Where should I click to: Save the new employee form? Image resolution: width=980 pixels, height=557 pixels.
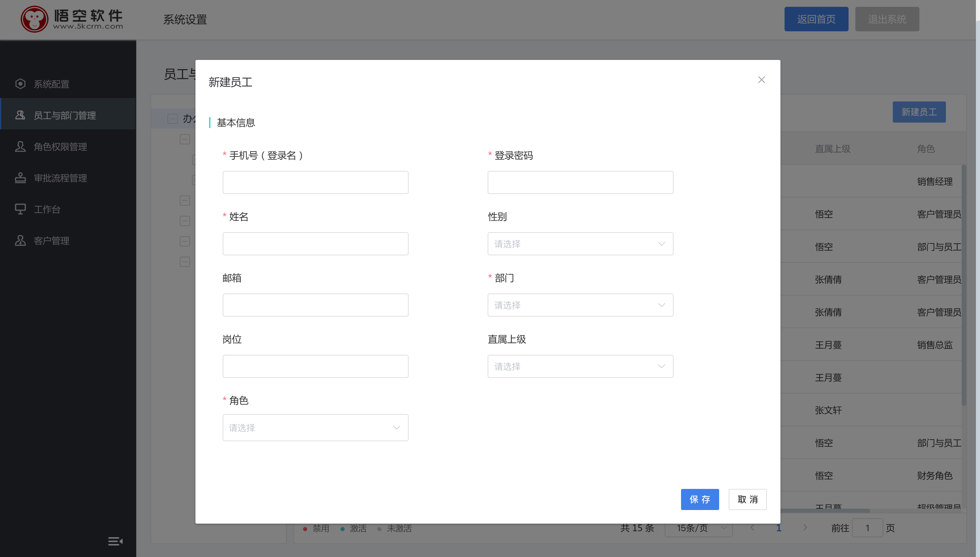coord(700,499)
